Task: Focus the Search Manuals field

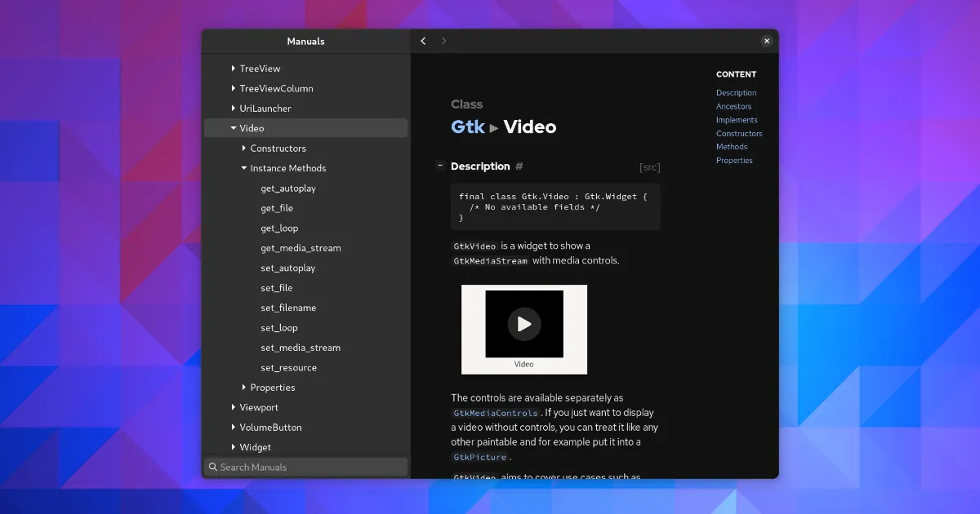Action: [310, 467]
